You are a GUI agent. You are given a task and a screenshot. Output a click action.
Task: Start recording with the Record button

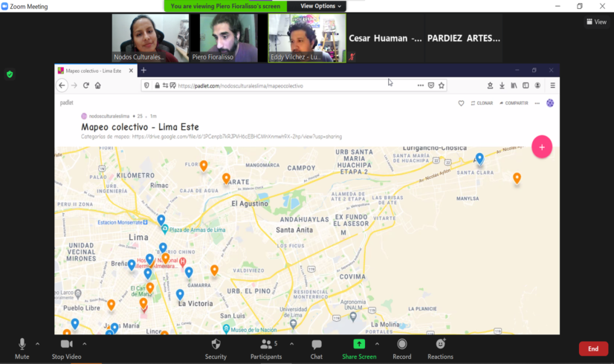(x=402, y=345)
